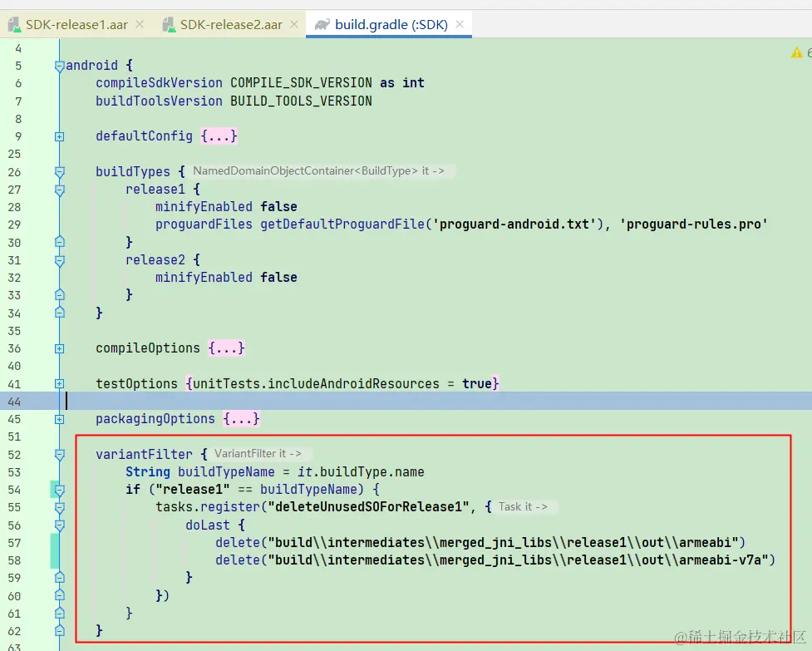
Task: Click the buildTypeName variable on line 53
Action: 226,471
